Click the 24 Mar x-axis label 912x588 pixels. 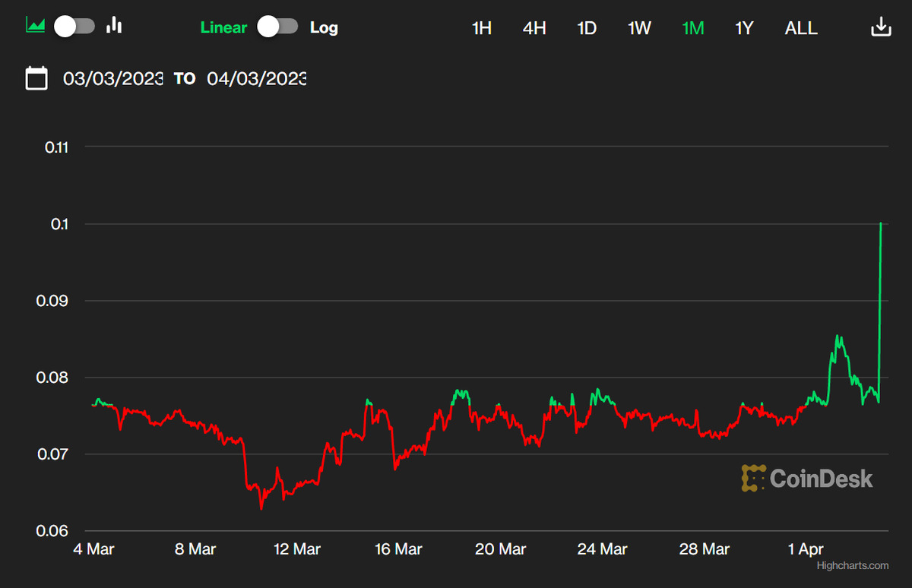pos(603,548)
